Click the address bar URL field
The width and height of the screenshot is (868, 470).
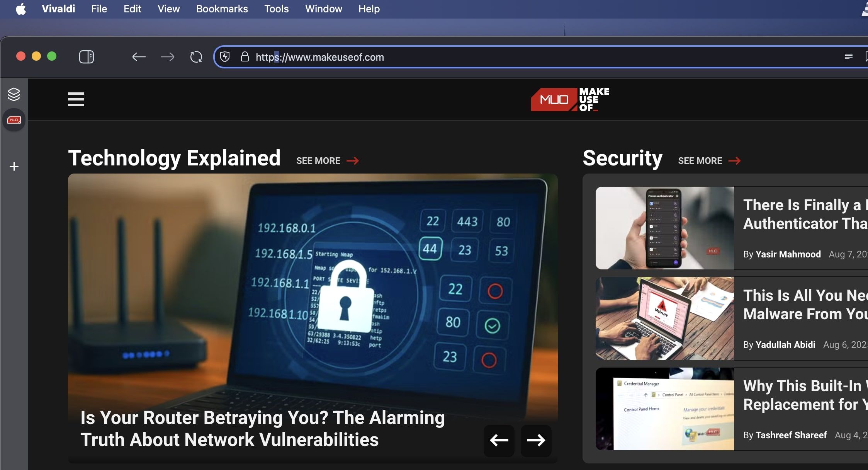[541, 57]
